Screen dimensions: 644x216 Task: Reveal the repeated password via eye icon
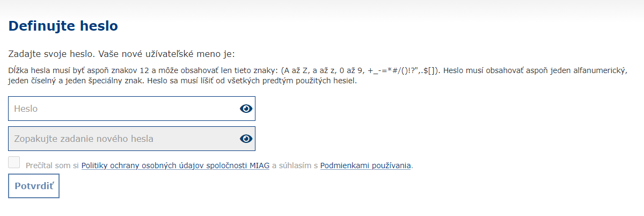[x=246, y=139]
